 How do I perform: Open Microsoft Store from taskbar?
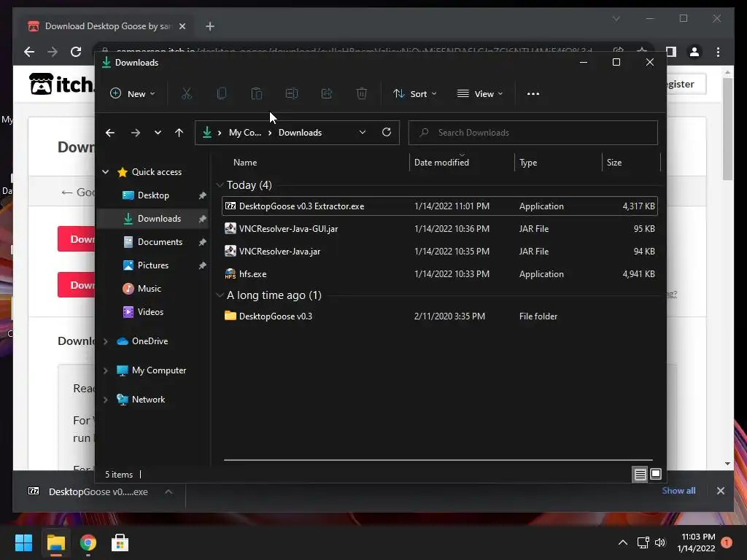(120, 542)
